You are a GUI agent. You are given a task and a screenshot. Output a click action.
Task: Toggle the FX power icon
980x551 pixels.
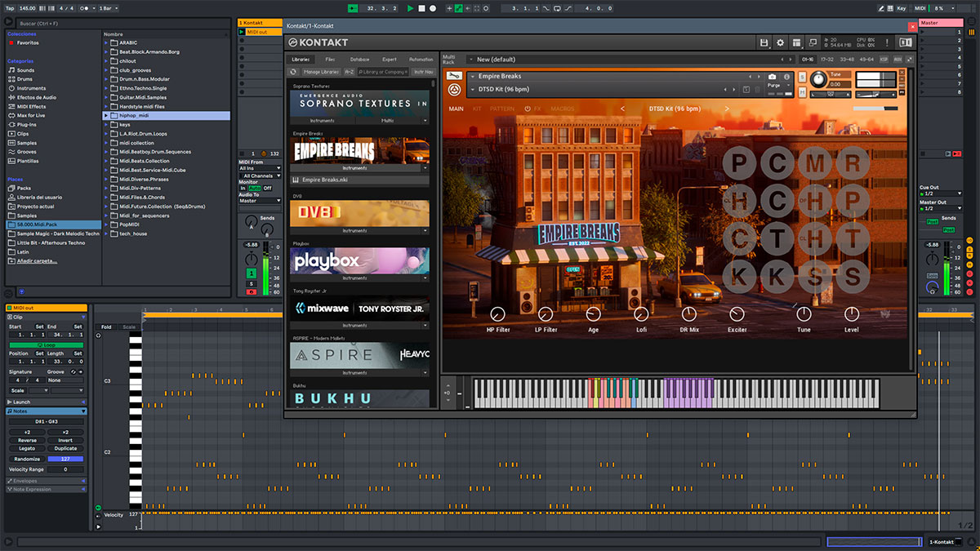click(x=528, y=109)
